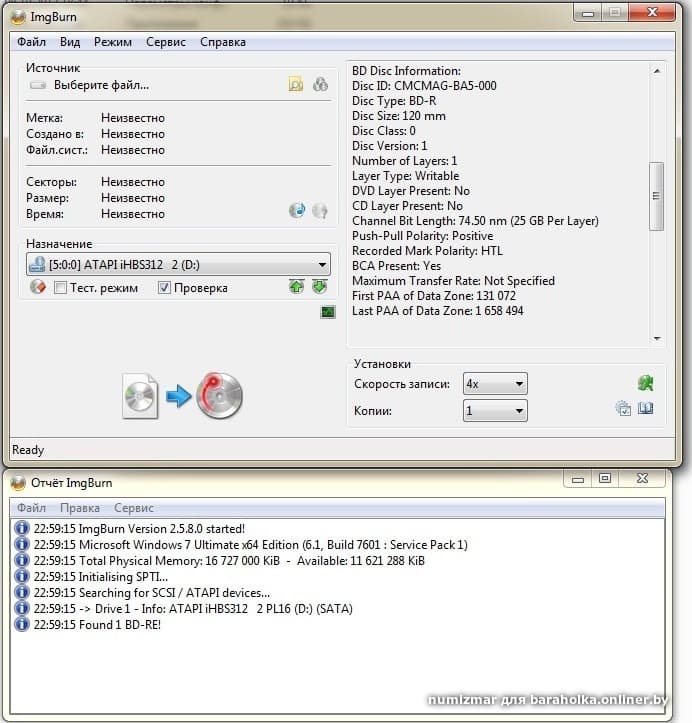Select log row 'Total Physical Memory: 16 727 000 KiB'
Screen dimensions: 692x723
(229, 561)
